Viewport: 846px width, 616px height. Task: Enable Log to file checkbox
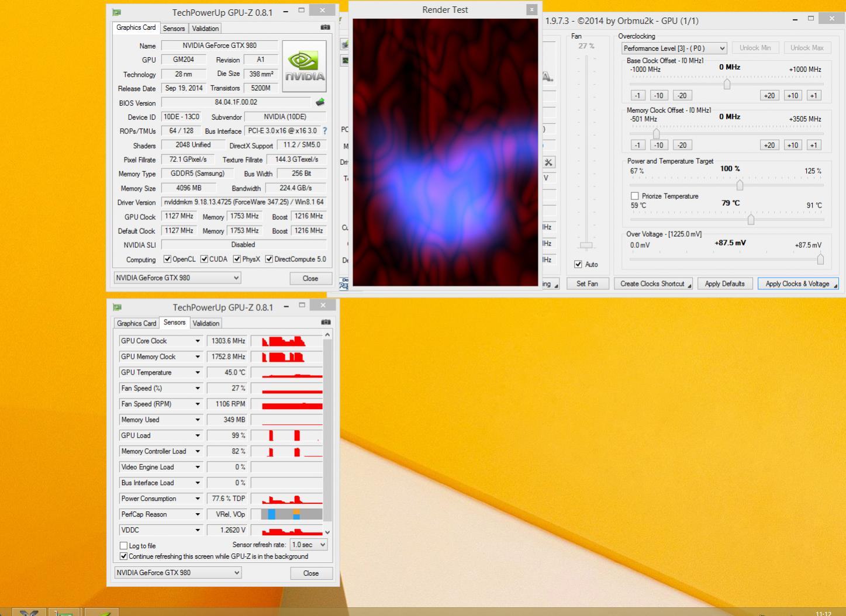[x=123, y=545]
